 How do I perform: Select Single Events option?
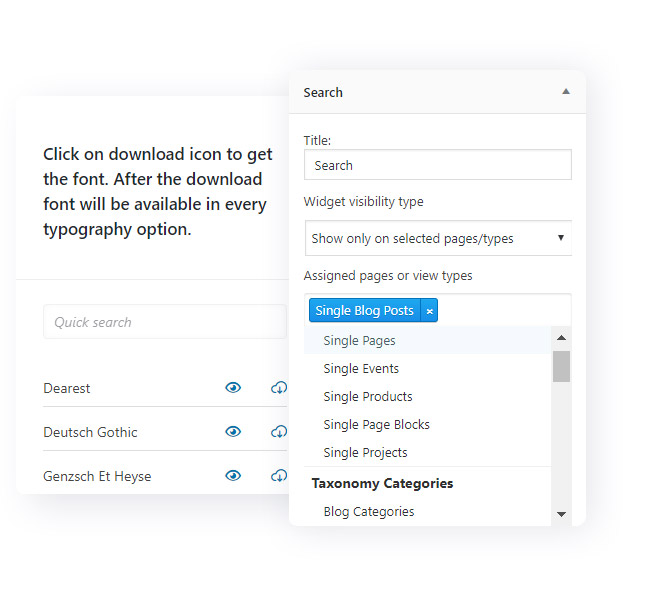coord(361,369)
